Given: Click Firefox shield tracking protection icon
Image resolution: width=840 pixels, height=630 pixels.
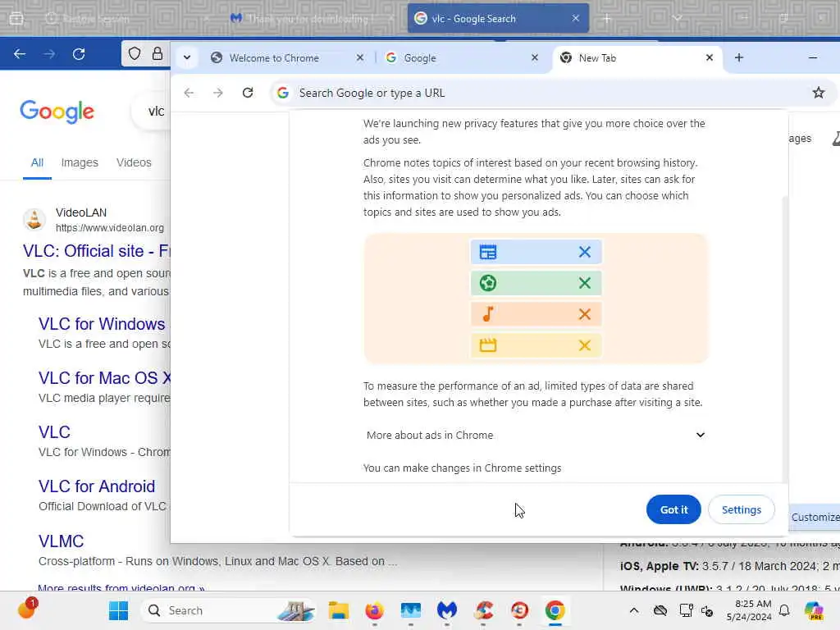Looking at the screenshot, I should [x=135, y=53].
